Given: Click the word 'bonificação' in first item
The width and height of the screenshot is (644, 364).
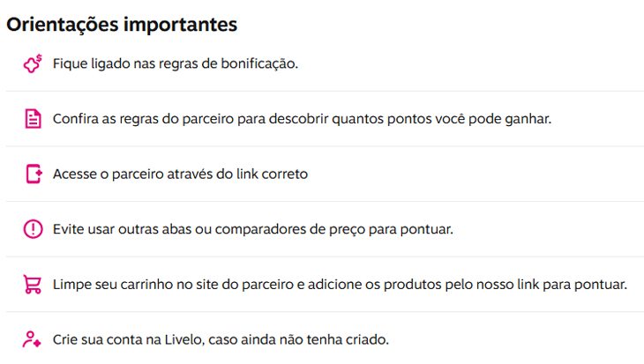Looking at the screenshot, I should (x=259, y=64).
